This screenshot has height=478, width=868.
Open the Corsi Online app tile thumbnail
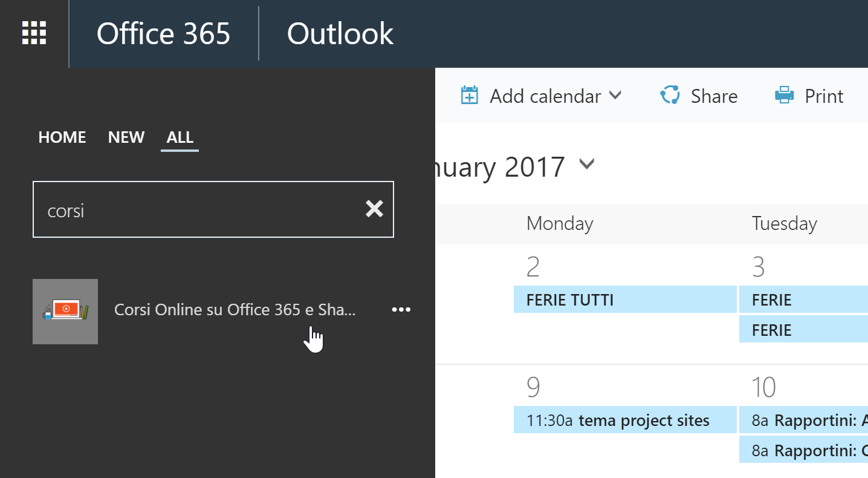pyautogui.click(x=65, y=312)
